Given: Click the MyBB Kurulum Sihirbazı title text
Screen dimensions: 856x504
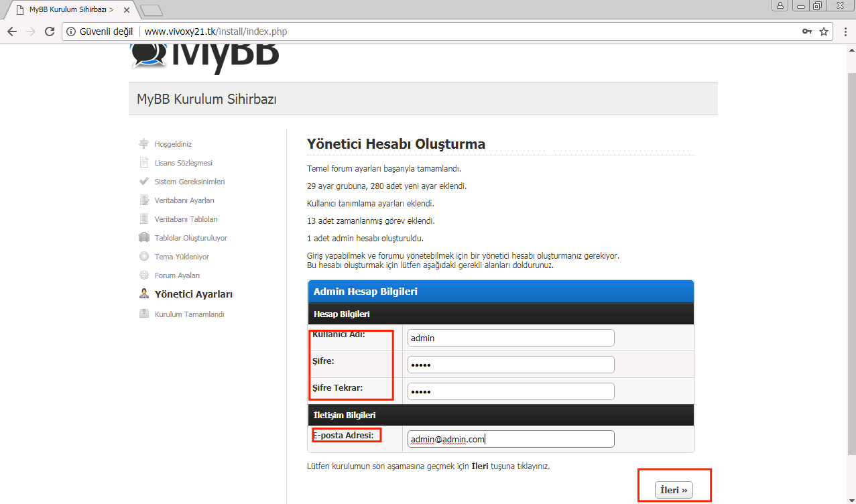Looking at the screenshot, I should [206, 99].
